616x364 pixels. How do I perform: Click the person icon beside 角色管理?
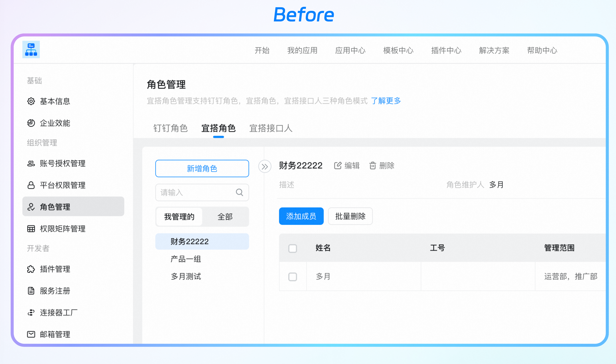(31, 207)
